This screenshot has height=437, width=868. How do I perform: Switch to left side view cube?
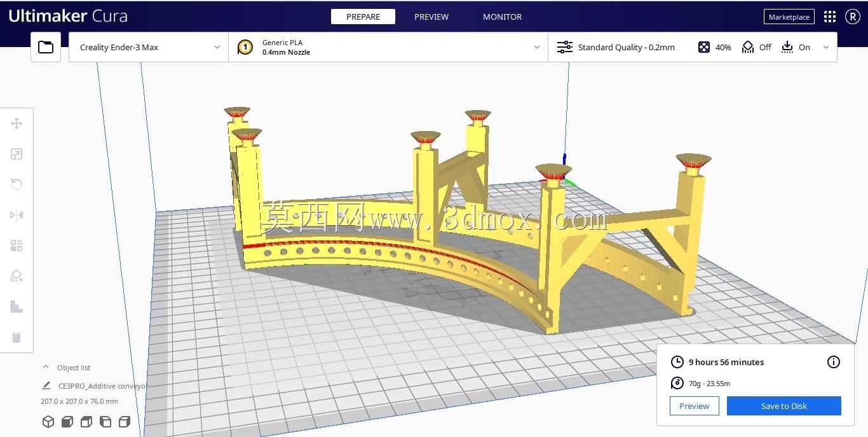105,421
